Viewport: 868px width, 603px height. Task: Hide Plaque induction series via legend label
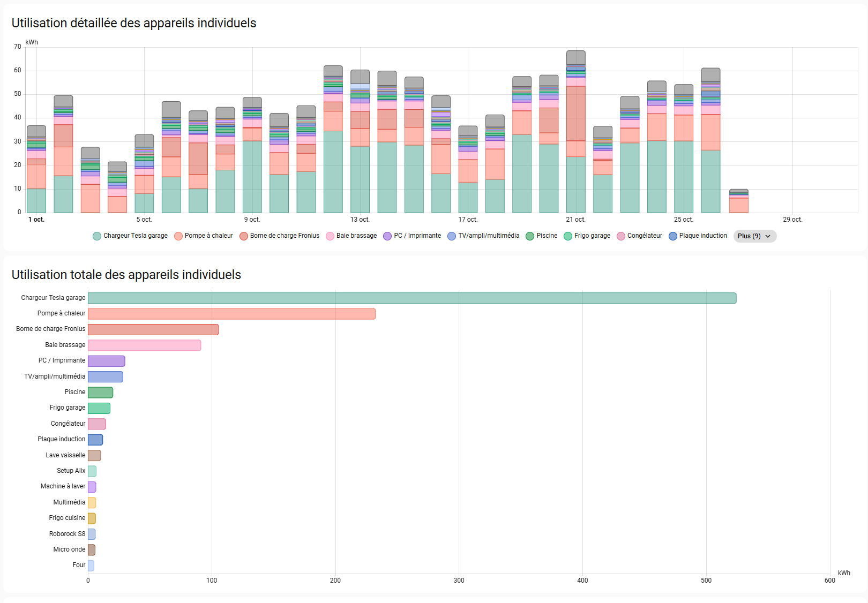[703, 236]
